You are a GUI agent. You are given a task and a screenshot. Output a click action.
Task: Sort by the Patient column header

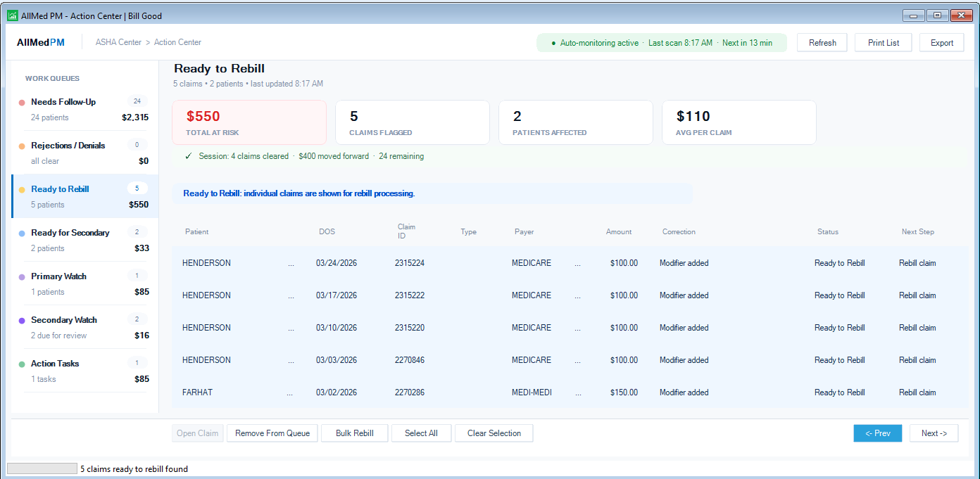196,231
